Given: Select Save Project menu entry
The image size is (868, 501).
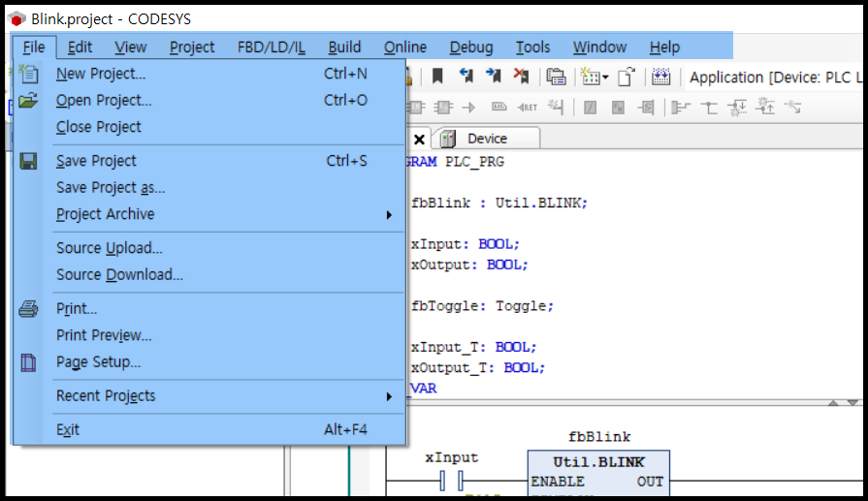Looking at the screenshot, I should [x=210, y=161].
